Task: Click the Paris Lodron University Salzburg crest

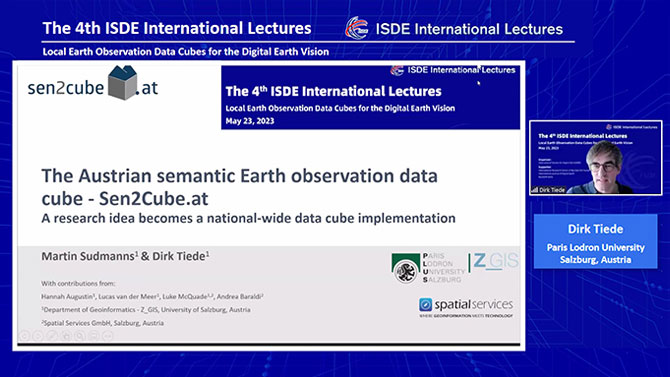Action: [x=406, y=268]
